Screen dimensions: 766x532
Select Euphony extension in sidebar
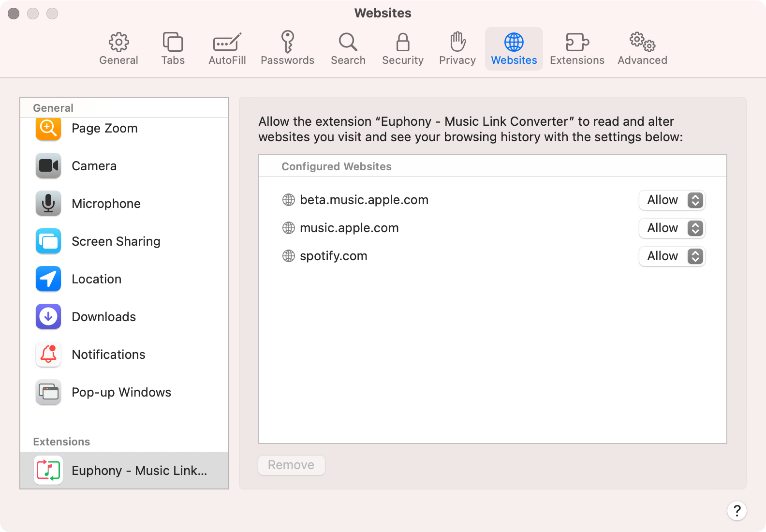124,470
